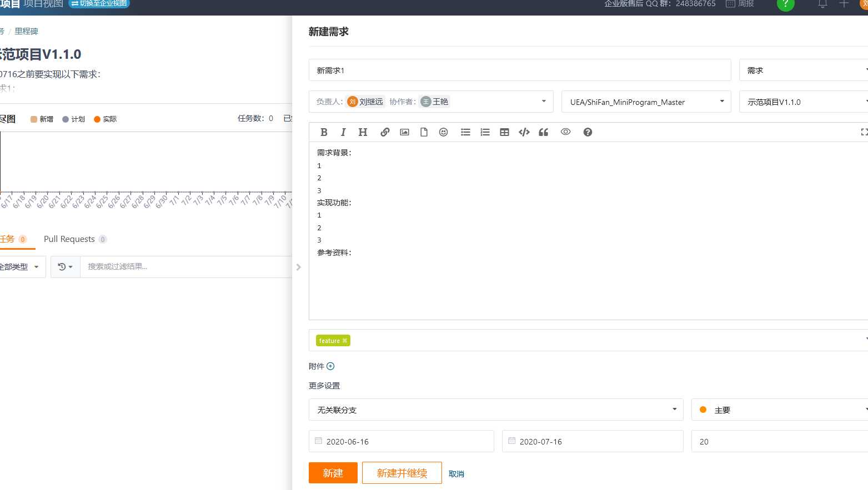Open history dropdown beside search box

pyautogui.click(x=66, y=267)
